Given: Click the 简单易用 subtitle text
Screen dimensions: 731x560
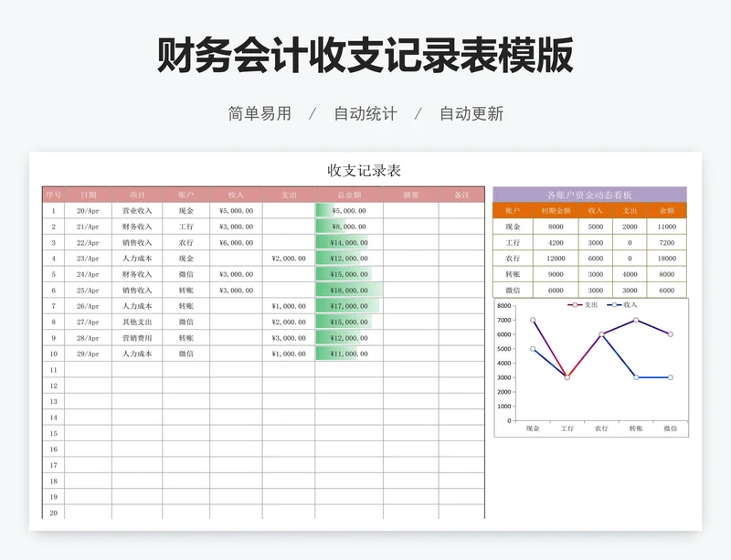Looking at the screenshot, I should click(260, 113).
